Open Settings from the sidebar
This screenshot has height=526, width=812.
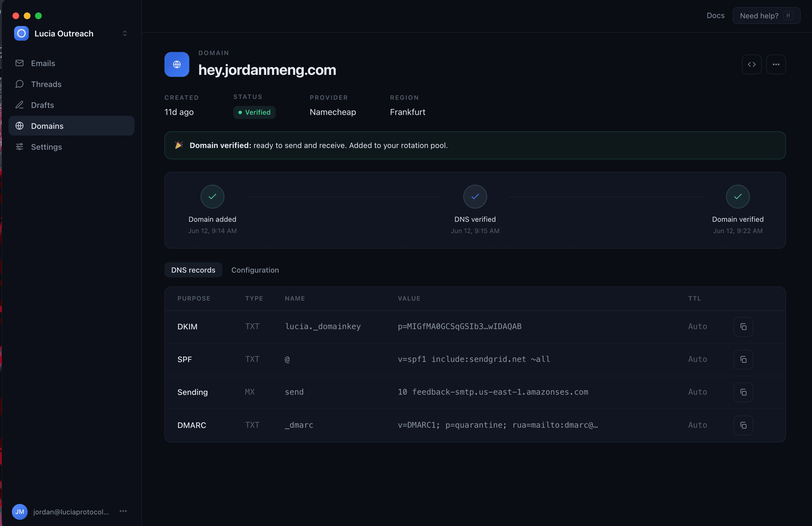(71, 147)
